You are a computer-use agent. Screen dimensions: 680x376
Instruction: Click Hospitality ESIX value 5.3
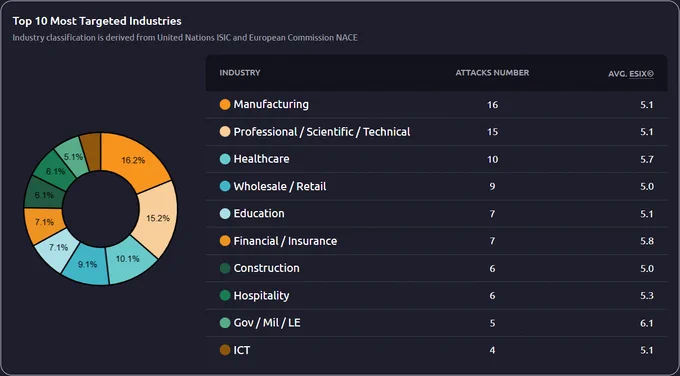point(647,296)
